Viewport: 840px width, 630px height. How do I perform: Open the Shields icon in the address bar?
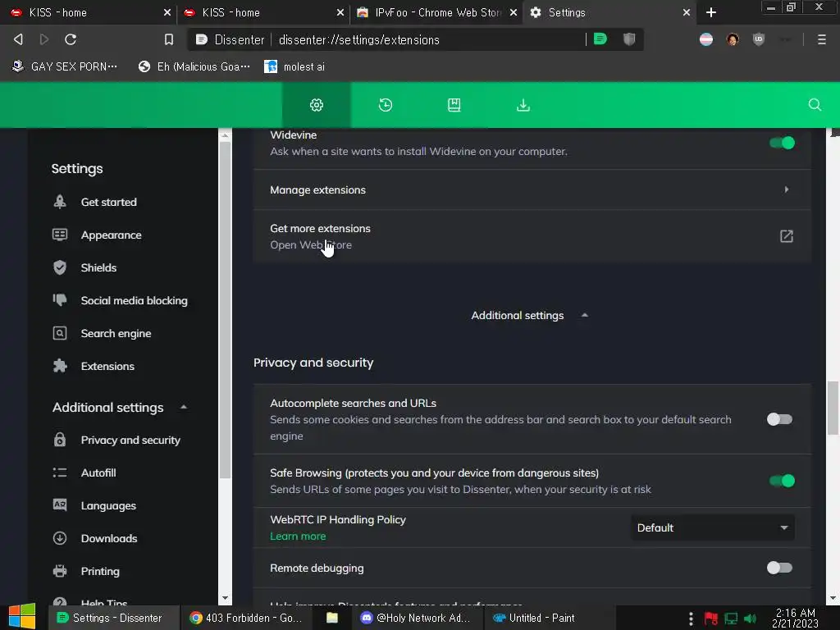(x=629, y=39)
